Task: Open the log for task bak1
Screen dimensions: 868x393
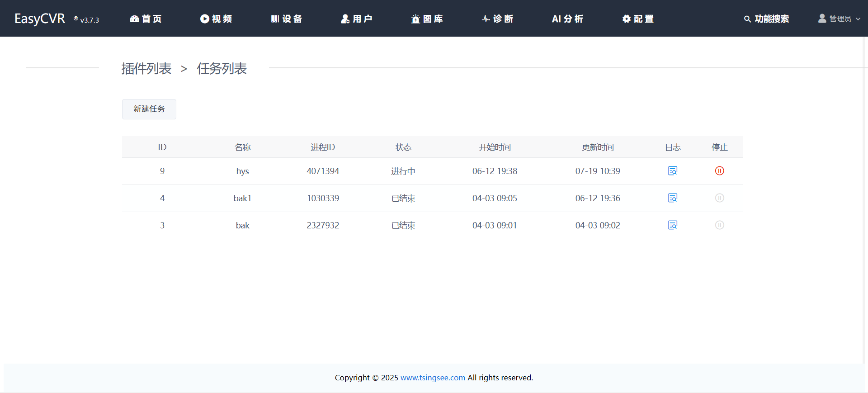Action: coord(673,198)
